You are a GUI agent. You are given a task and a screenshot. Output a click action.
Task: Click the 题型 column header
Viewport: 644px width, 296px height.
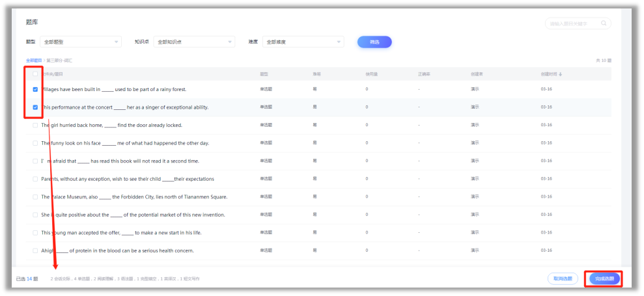264,74
